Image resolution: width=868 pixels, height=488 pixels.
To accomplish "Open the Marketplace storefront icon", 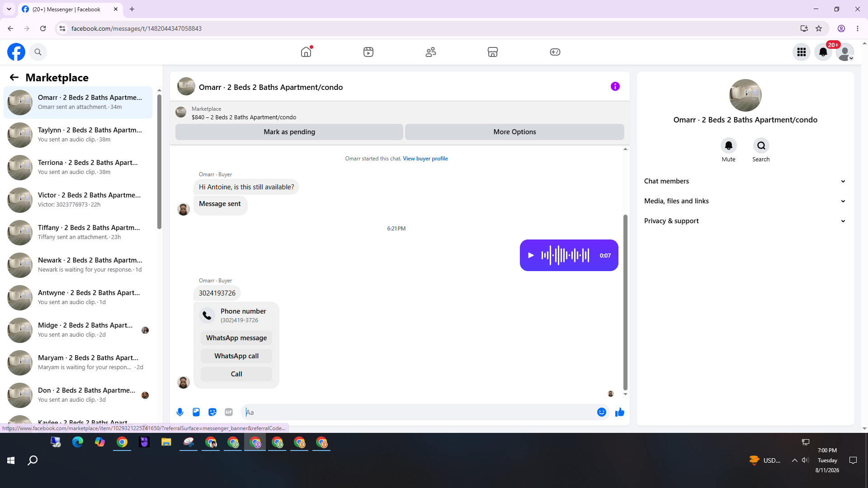I will 493,52.
